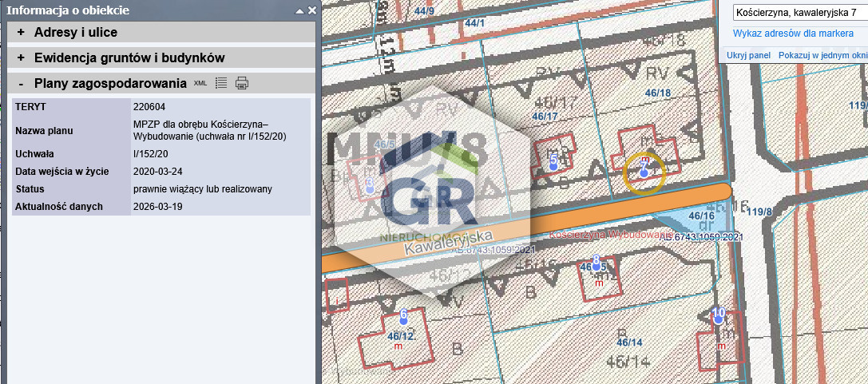
Task: Collapse the Informacja o obiekcie panel
Action: [299, 10]
